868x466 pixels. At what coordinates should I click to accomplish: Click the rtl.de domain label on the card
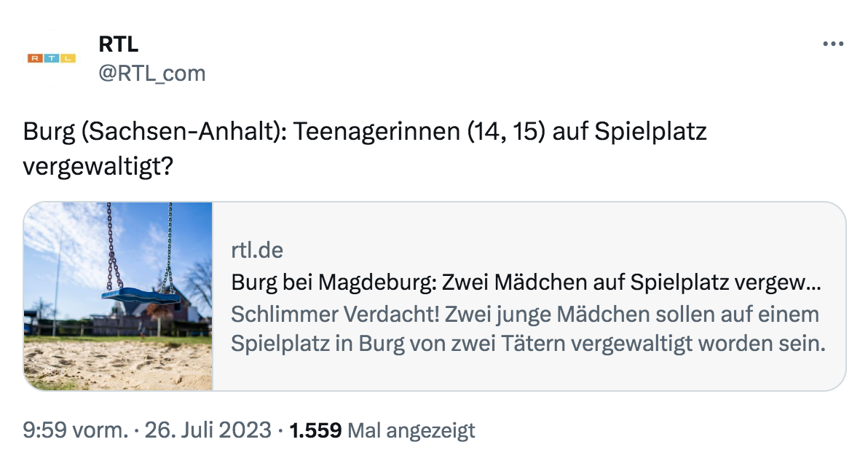(257, 250)
